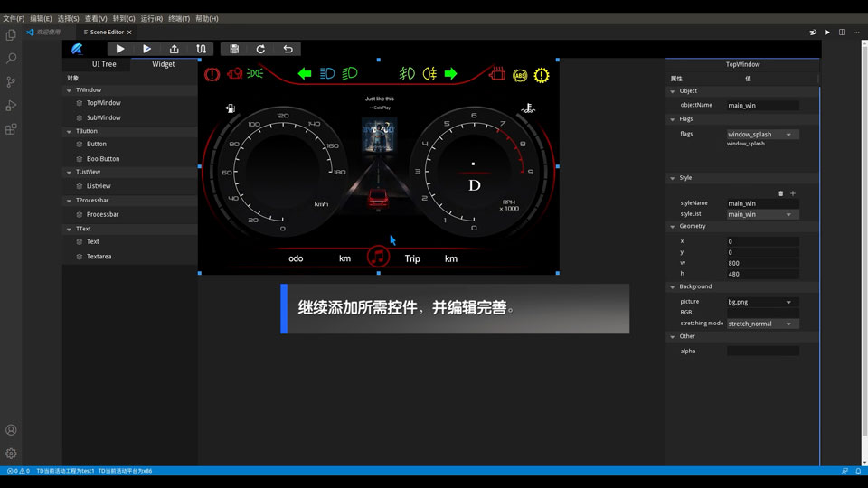Click the Undo arrow toolbar icon
868x488 pixels.
click(288, 49)
